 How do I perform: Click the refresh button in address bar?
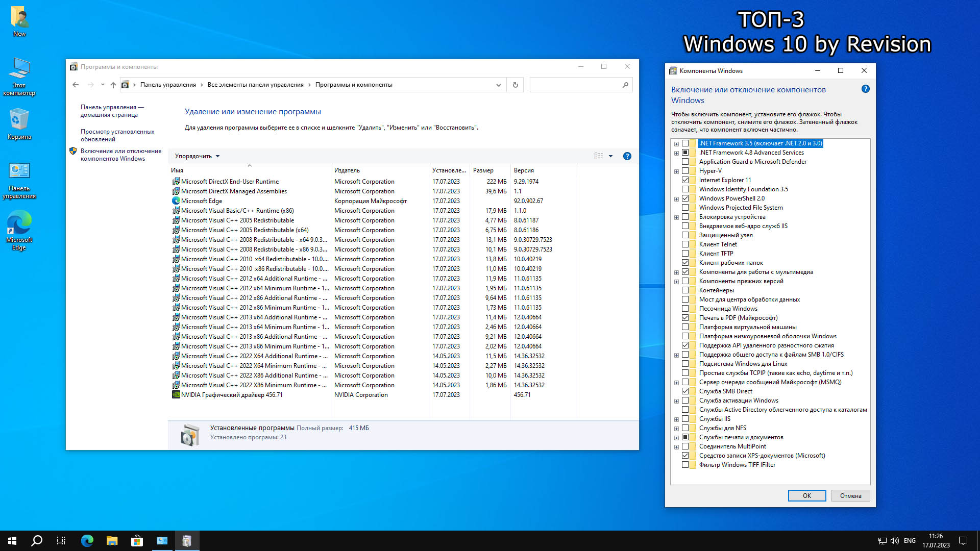(x=515, y=85)
